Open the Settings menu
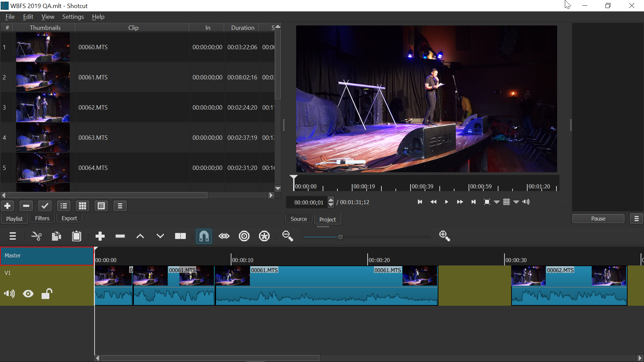Viewport: 644px width, 362px height. click(x=73, y=16)
